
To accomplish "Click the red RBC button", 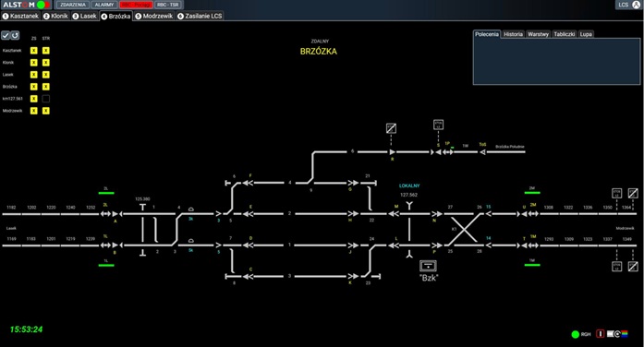I will click(137, 5).
